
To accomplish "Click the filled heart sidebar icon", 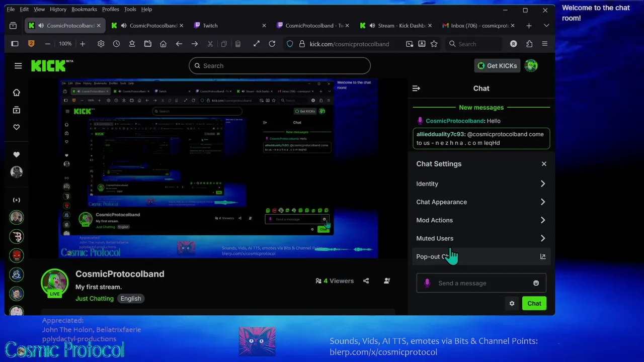I will pyautogui.click(x=17, y=155).
